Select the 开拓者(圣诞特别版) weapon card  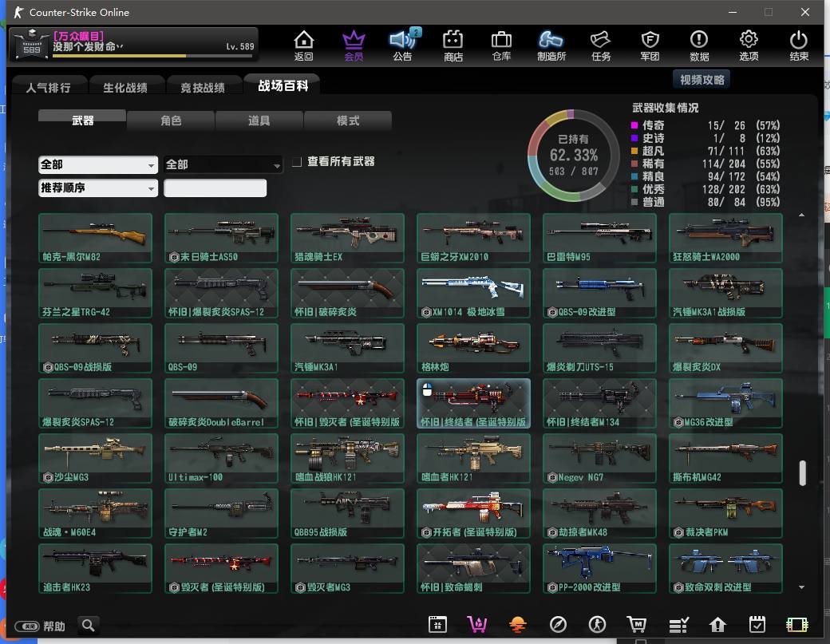[473, 513]
